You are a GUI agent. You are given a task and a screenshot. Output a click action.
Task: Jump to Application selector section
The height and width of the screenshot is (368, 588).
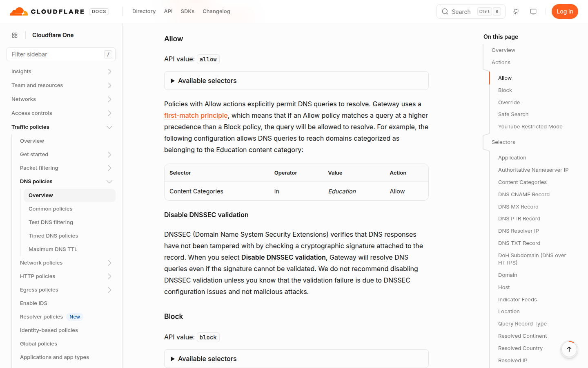click(x=512, y=158)
